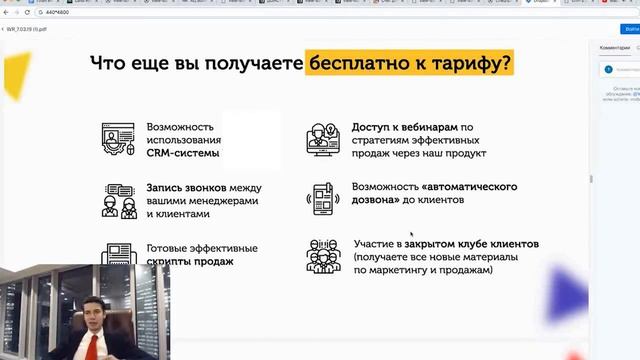The height and width of the screenshot is (360, 640).
Task: Click the 'скрипты продаж' text
Action: 190,261
